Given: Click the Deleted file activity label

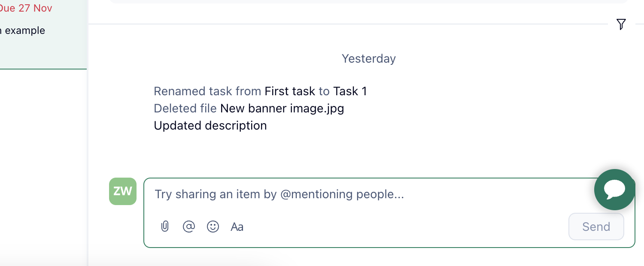Looking at the screenshot, I should [185, 108].
